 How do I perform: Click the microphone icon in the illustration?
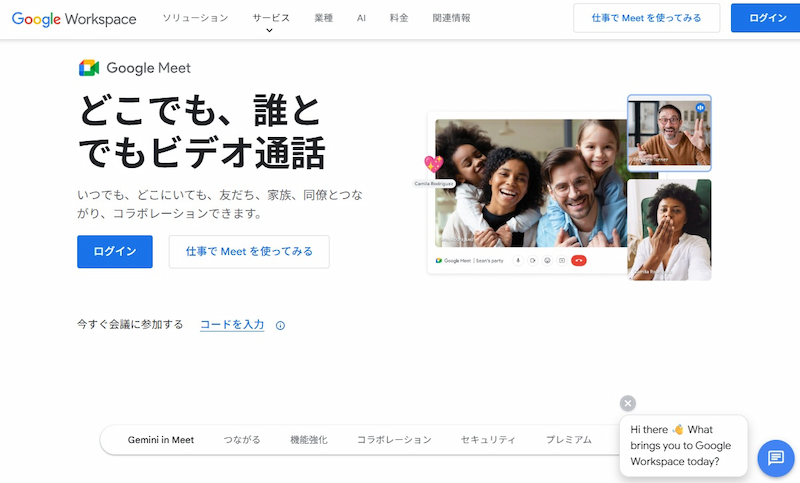pyautogui.click(x=518, y=261)
